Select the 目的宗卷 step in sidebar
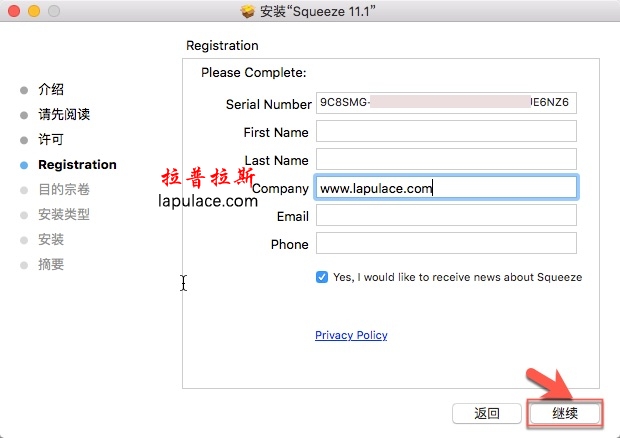620x438 pixels. pyautogui.click(x=64, y=190)
